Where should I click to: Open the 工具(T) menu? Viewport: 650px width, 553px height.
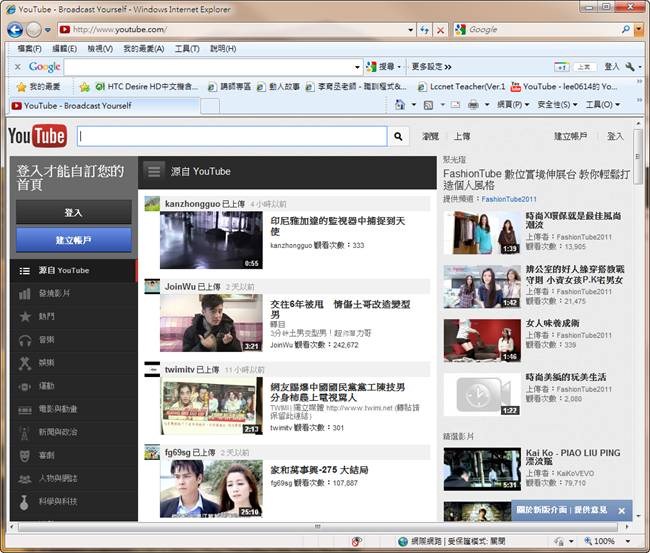tap(187, 49)
